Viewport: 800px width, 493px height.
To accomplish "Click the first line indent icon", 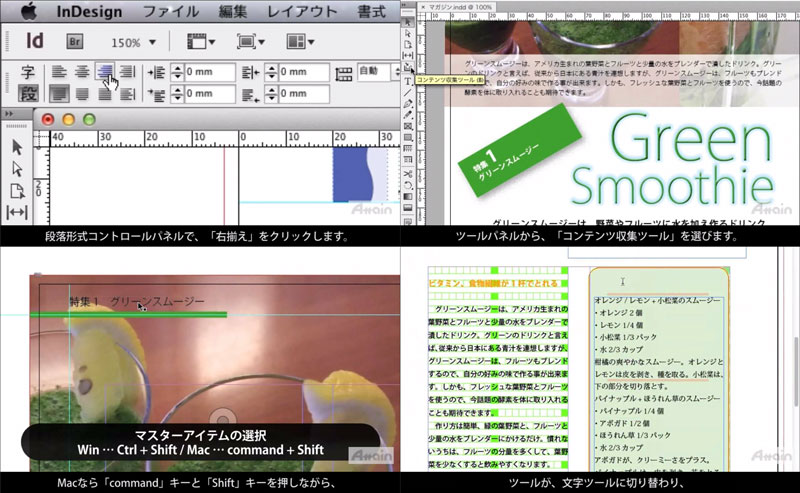I will coord(156,94).
